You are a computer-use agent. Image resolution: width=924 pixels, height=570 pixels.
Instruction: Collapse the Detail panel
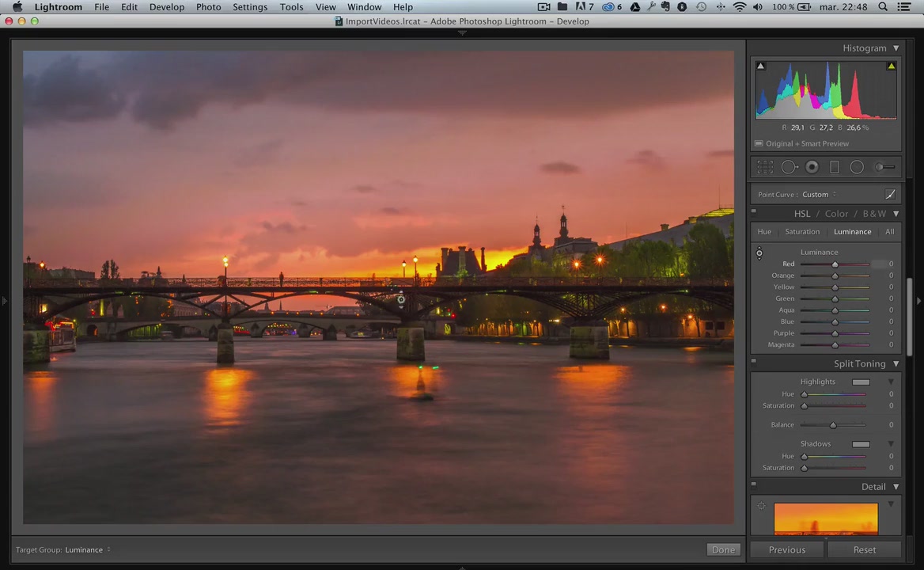click(x=896, y=487)
